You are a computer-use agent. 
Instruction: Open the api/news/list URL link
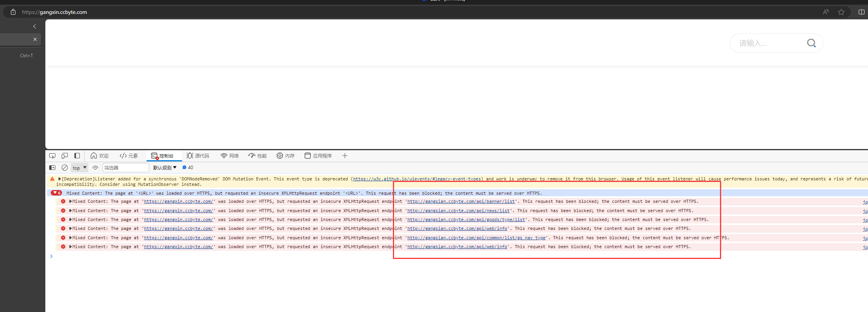[458, 211]
